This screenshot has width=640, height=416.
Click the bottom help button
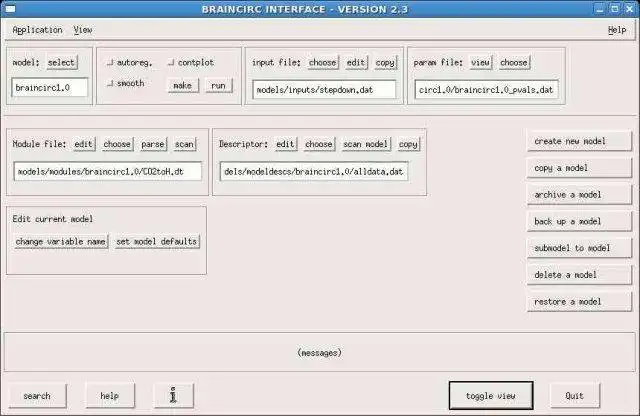pos(110,396)
